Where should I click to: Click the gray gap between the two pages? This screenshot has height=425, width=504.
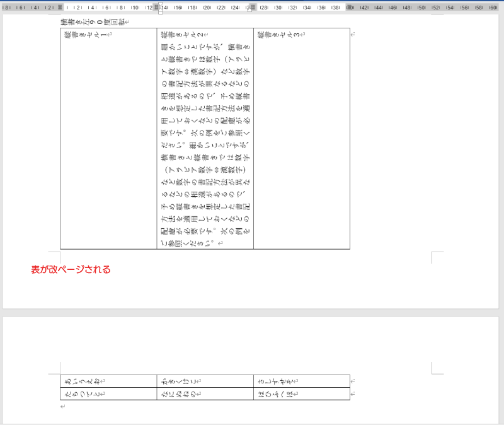(x=252, y=313)
